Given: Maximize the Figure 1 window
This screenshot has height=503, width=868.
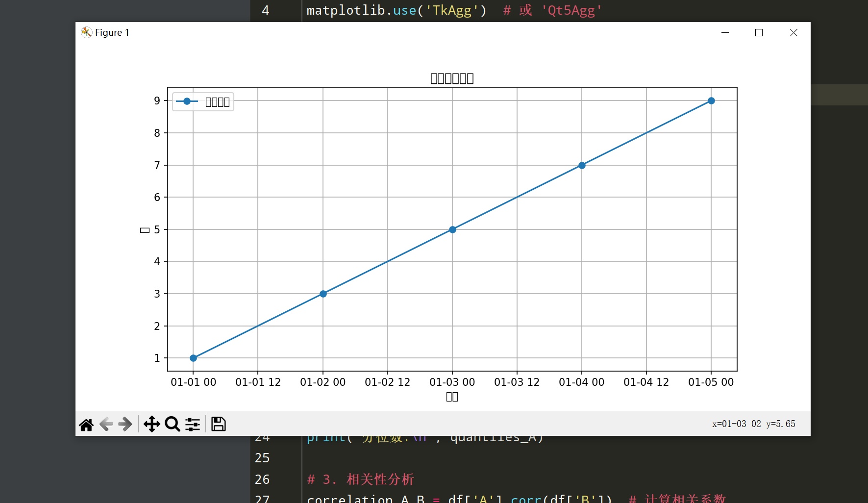Looking at the screenshot, I should 759,32.
